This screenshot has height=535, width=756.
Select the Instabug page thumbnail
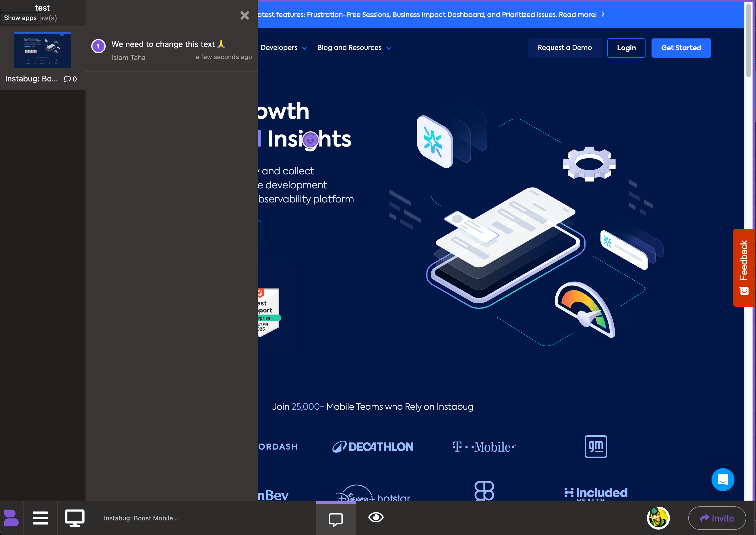[x=42, y=50]
